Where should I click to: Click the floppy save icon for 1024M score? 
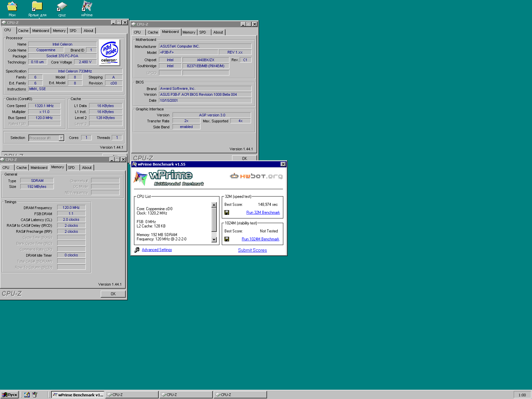tap(227, 239)
